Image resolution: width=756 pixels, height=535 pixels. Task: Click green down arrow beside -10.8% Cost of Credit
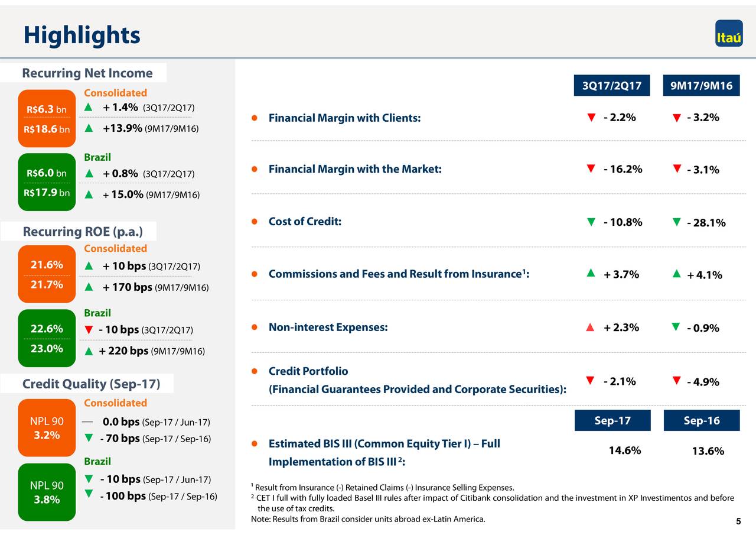coord(591,222)
